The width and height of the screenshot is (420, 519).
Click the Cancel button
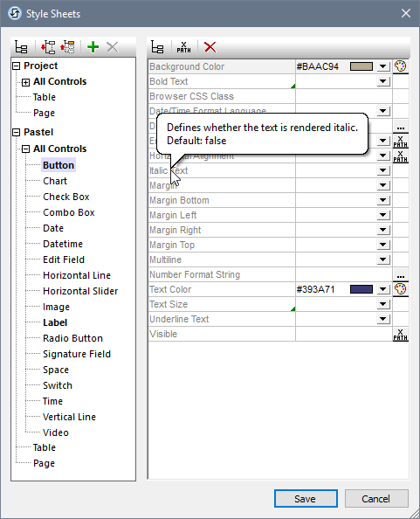pyautogui.click(x=376, y=499)
